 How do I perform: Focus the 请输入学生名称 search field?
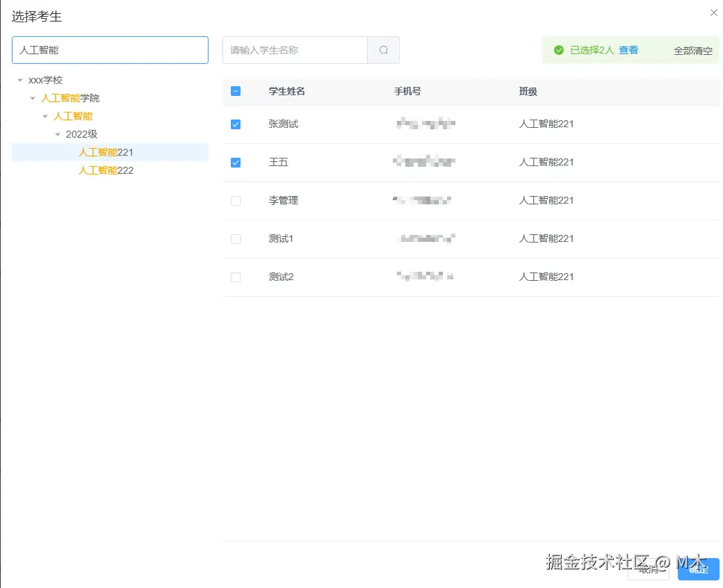tap(295, 50)
